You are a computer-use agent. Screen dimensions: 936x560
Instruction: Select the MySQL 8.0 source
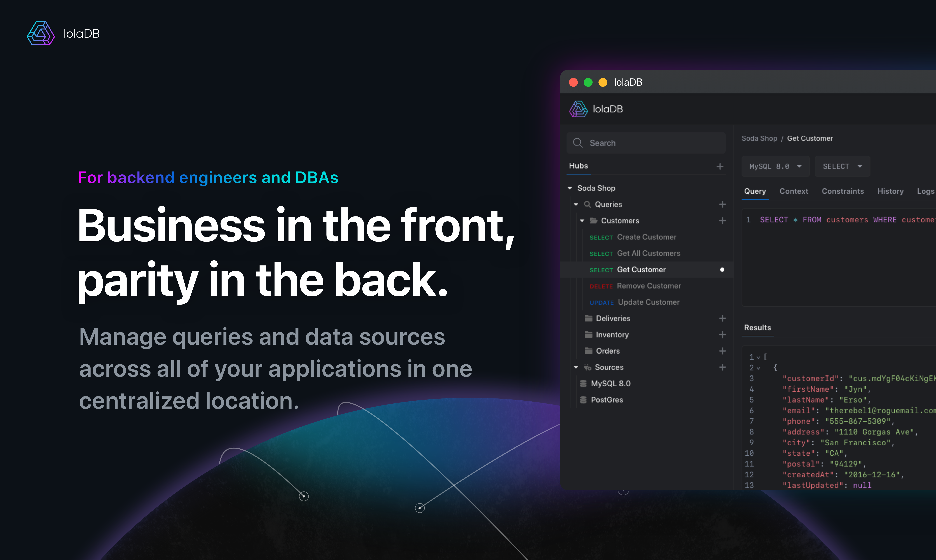[611, 383]
